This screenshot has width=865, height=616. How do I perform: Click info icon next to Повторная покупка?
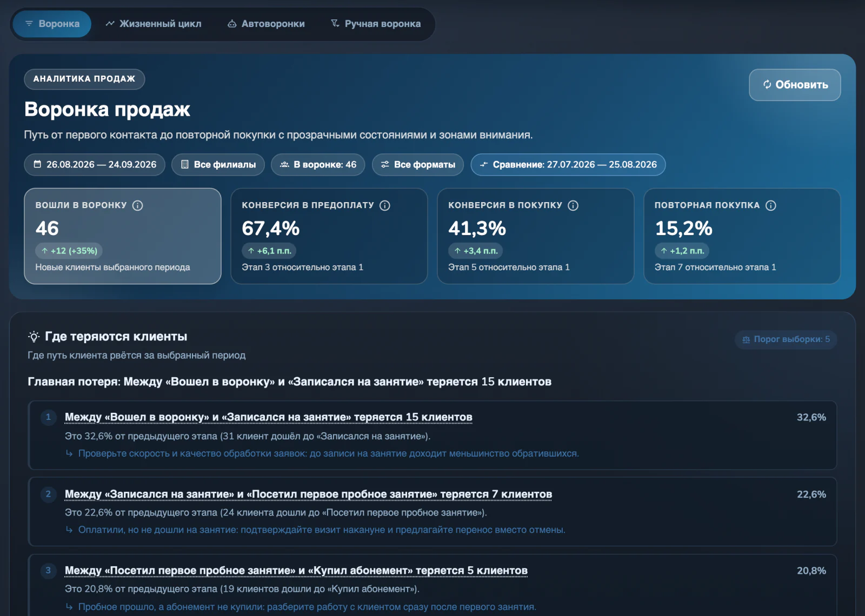tap(771, 205)
